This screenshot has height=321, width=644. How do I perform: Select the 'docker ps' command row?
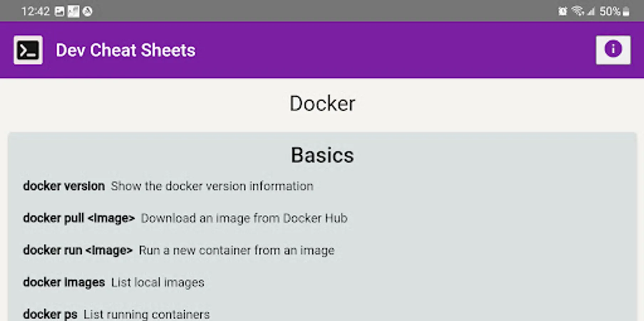coord(51,314)
